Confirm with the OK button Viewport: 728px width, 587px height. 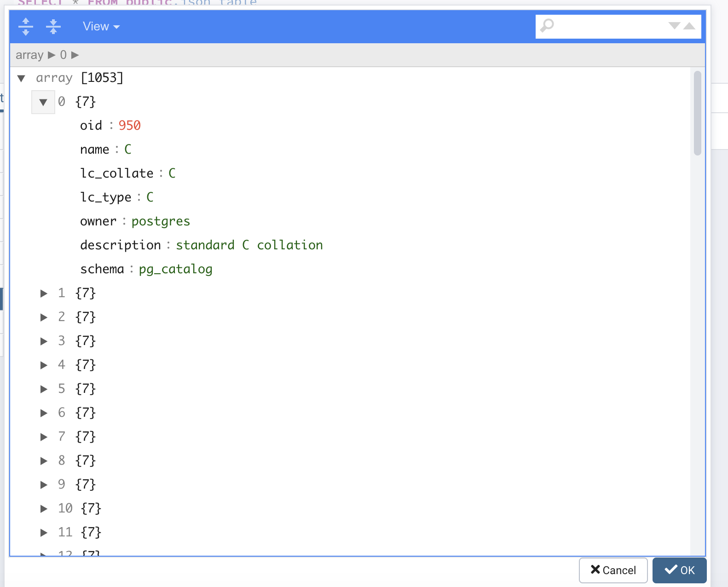pyautogui.click(x=679, y=570)
